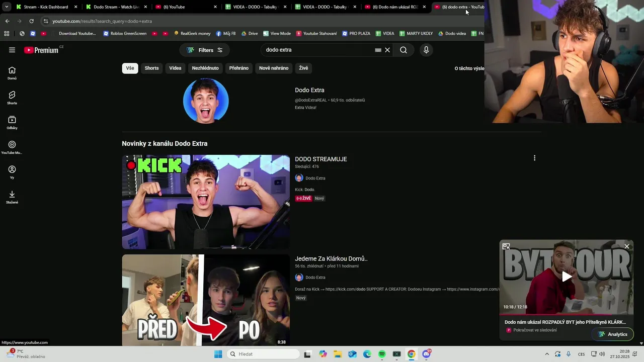Play the miniplayer video

point(567,277)
